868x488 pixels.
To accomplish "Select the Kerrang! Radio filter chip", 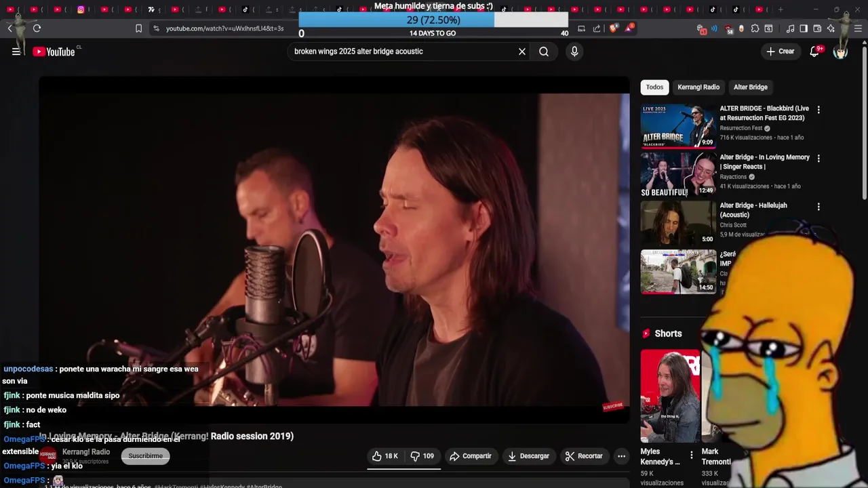I will click(698, 87).
